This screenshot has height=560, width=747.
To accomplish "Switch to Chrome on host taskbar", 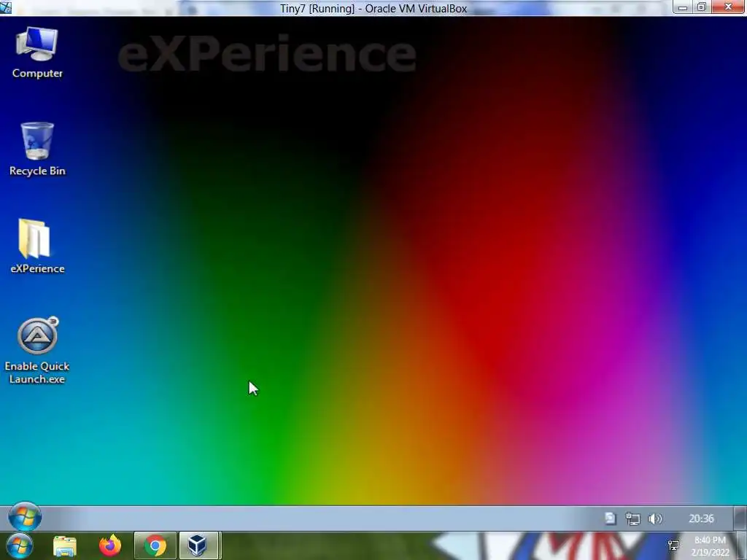I will [x=155, y=545].
